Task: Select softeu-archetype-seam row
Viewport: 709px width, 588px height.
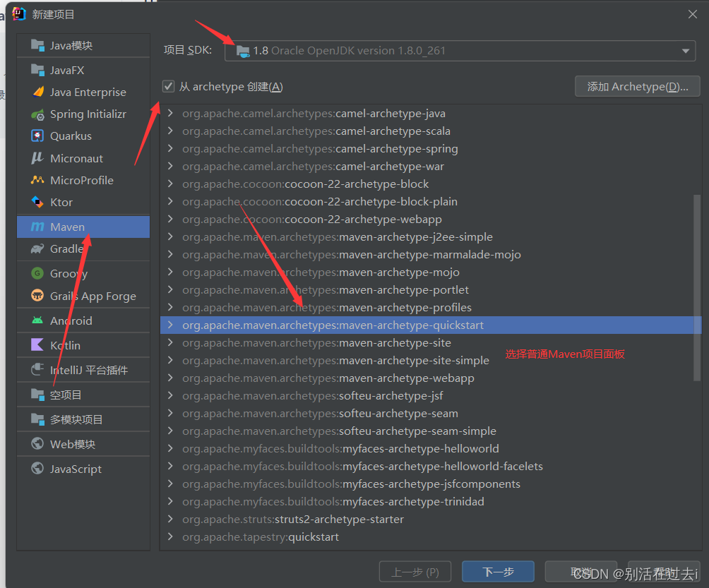Action: tap(431, 413)
